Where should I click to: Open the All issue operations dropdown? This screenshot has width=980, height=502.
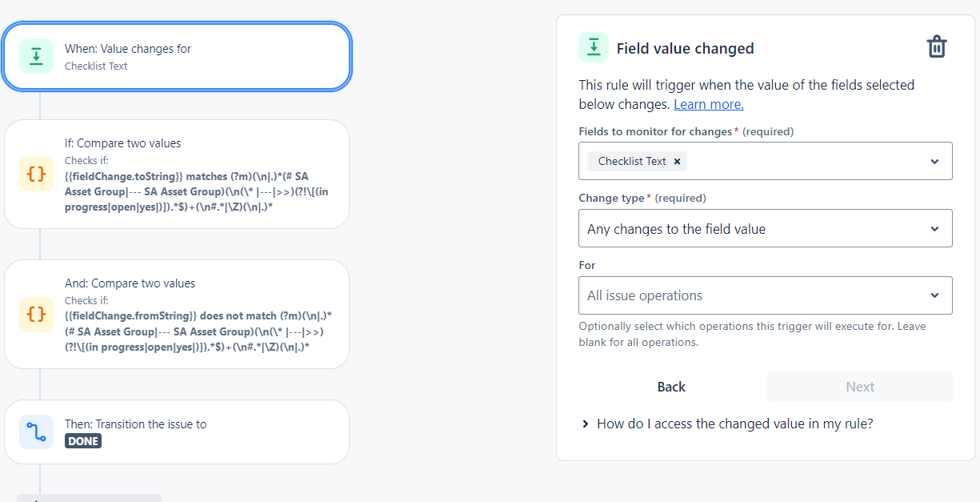[x=765, y=295]
